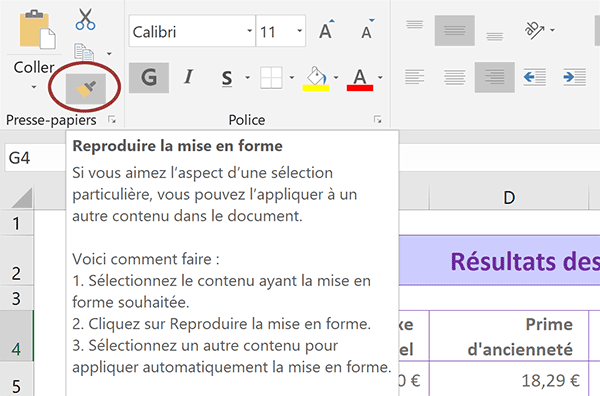The height and width of the screenshot is (396, 600).
Task: Open underline style dropdown arrow
Action: 248,78
